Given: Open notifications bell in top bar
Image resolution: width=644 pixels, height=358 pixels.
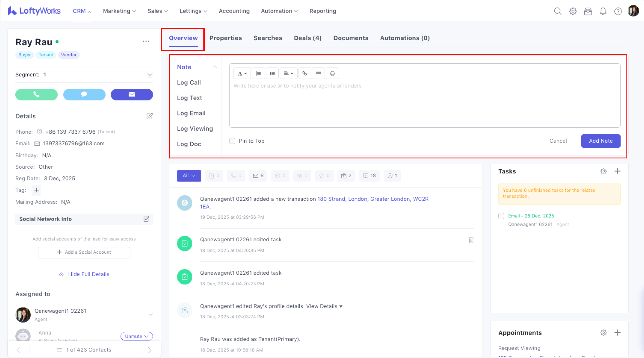Looking at the screenshot, I should 603,11.
